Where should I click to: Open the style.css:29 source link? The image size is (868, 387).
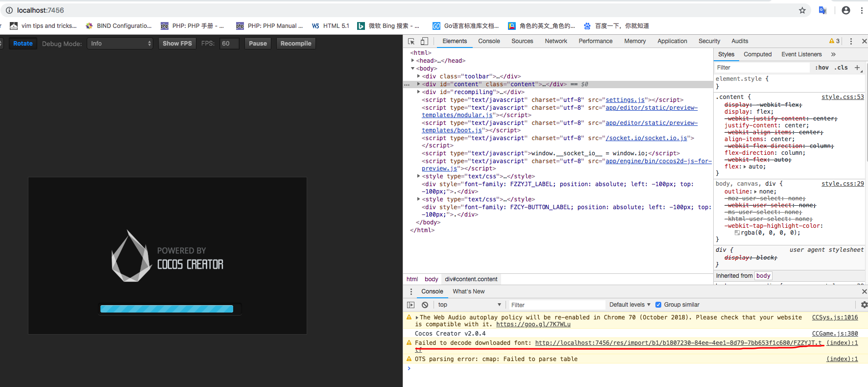843,184
